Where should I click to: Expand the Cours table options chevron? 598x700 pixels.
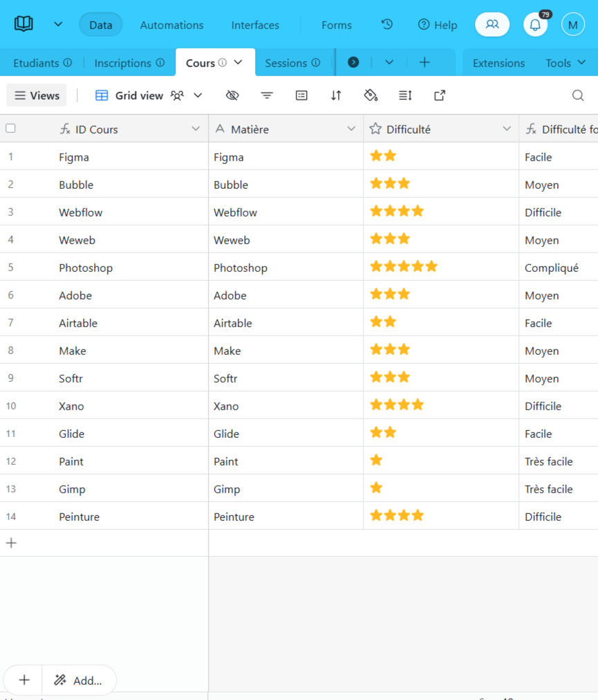click(239, 62)
